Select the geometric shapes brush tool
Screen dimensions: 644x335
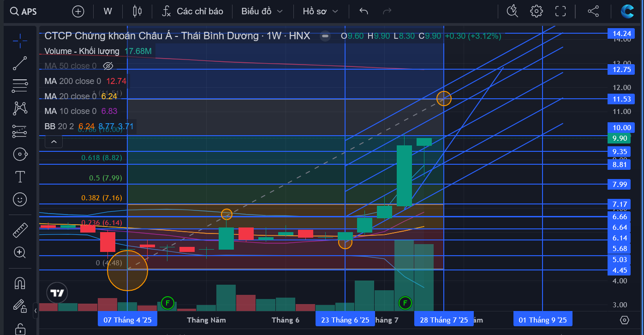click(x=20, y=154)
